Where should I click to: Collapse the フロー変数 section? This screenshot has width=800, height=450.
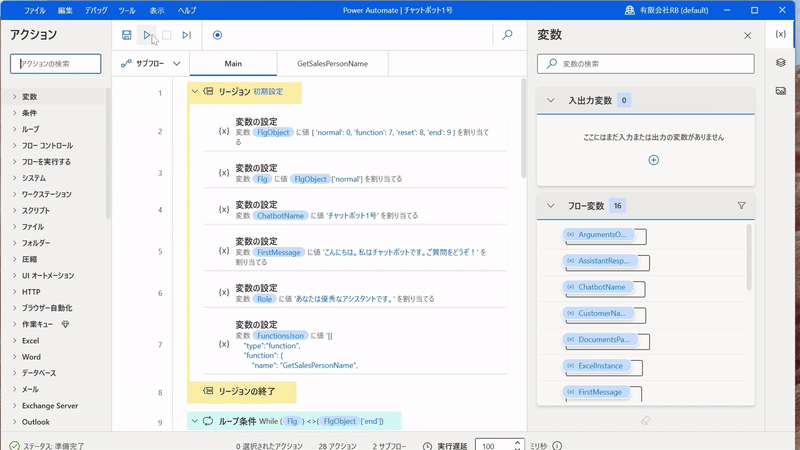(x=551, y=206)
